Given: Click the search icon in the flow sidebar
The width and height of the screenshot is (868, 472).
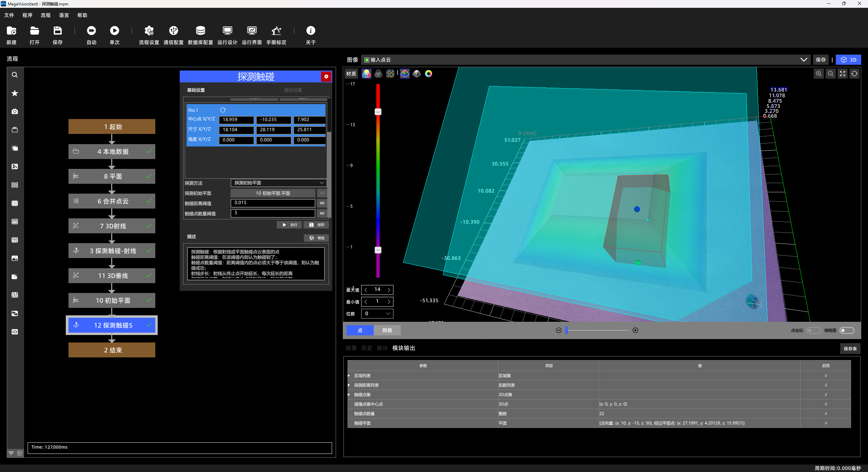Looking at the screenshot, I should pos(15,75).
